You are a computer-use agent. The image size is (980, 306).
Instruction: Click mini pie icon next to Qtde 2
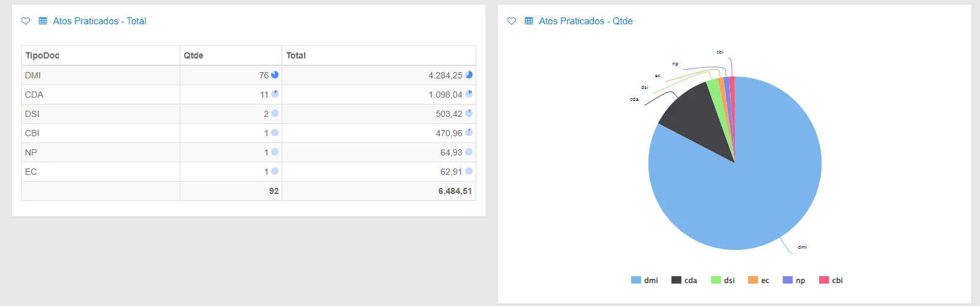click(275, 113)
